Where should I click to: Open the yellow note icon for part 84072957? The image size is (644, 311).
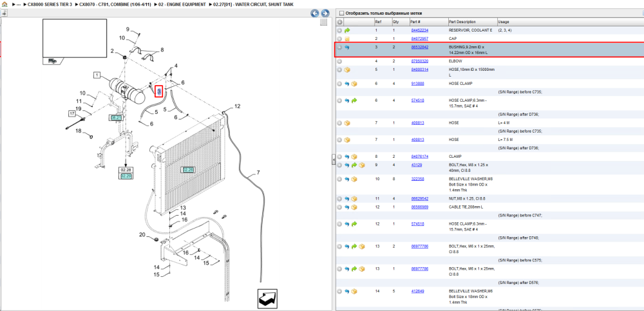(x=347, y=39)
